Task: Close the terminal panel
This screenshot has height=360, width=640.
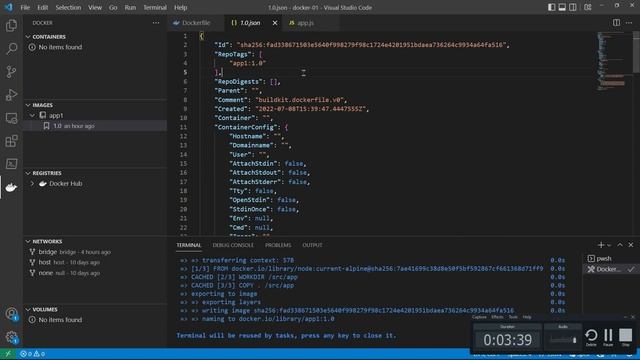Action: tap(631, 245)
